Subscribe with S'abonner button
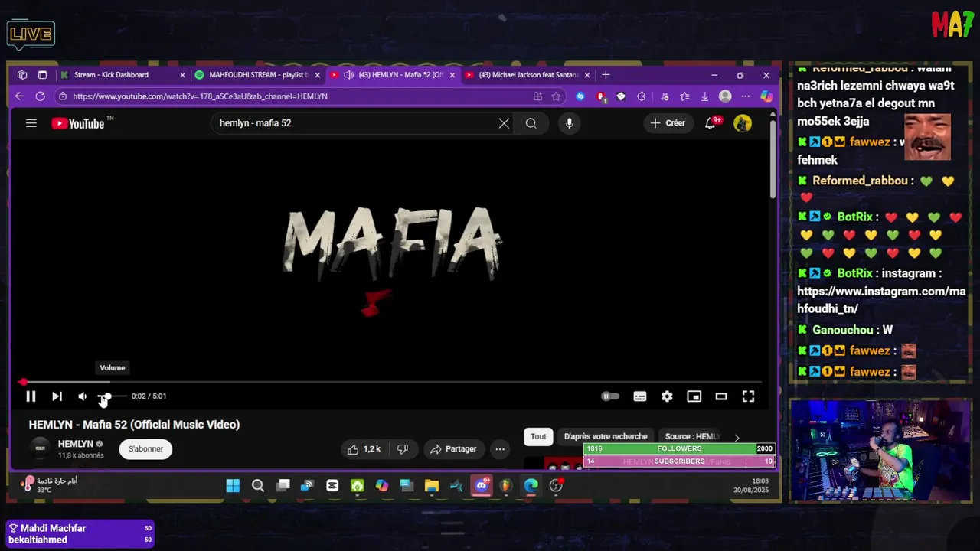This screenshot has width=980, height=551. [145, 449]
